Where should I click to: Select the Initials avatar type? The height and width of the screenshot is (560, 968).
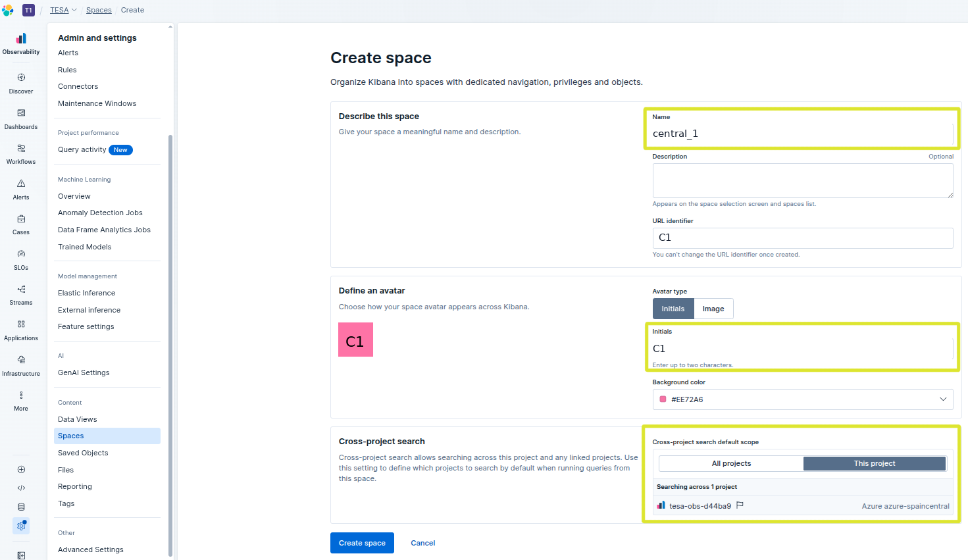(673, 309)
